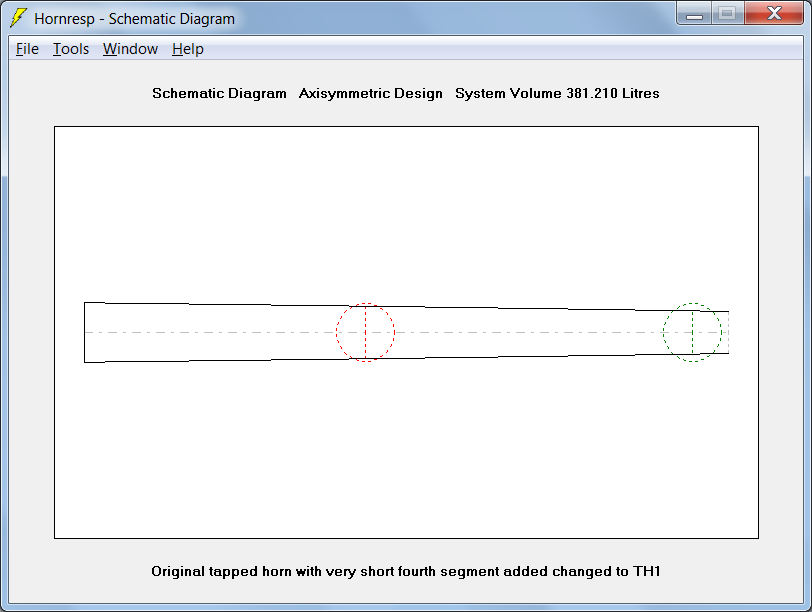812x612 pixels.
Task: Open the File menu
Action: pyautogui.click(x=27, y=49)
